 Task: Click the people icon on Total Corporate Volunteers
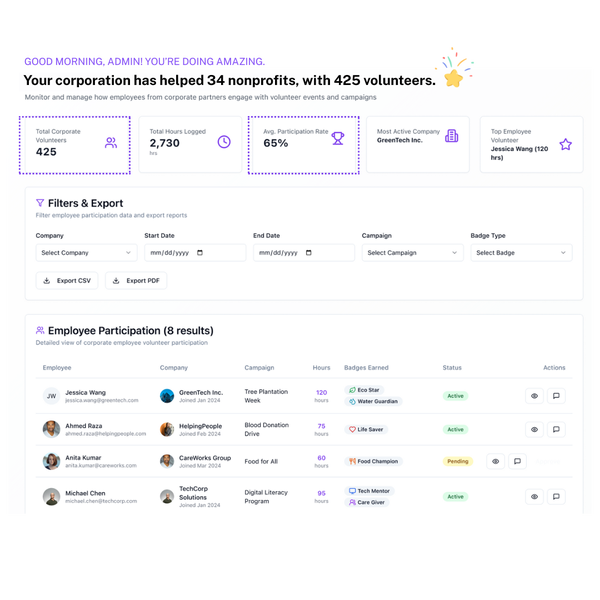pyautogui.click(x=110, y=143)
